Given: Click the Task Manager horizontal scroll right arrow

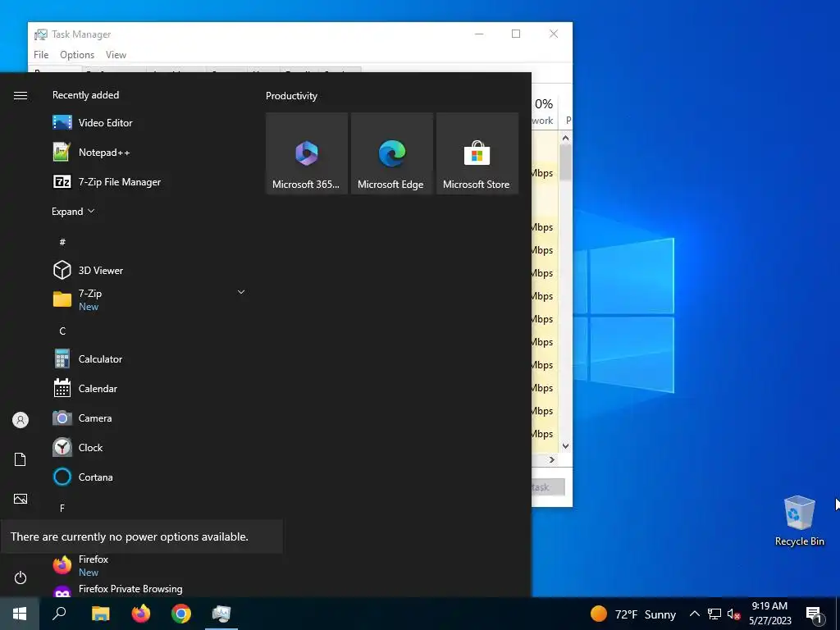Looking at the screenshot, I should coord(552,459).
